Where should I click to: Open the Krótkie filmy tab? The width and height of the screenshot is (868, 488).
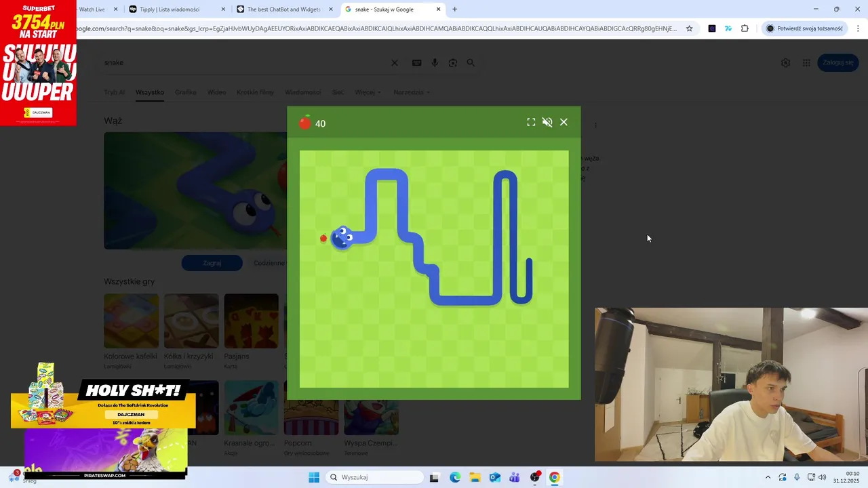click(255, 92)
